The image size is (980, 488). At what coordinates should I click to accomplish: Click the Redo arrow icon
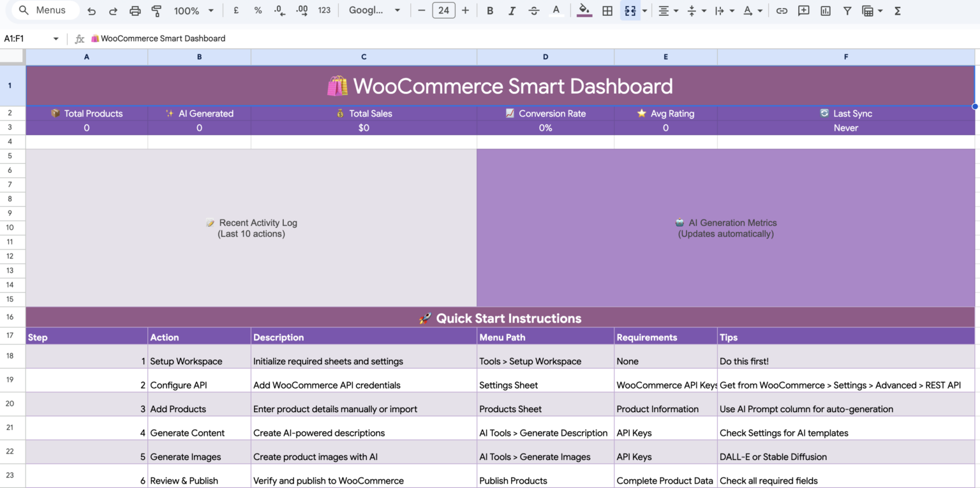coord(113,11)
